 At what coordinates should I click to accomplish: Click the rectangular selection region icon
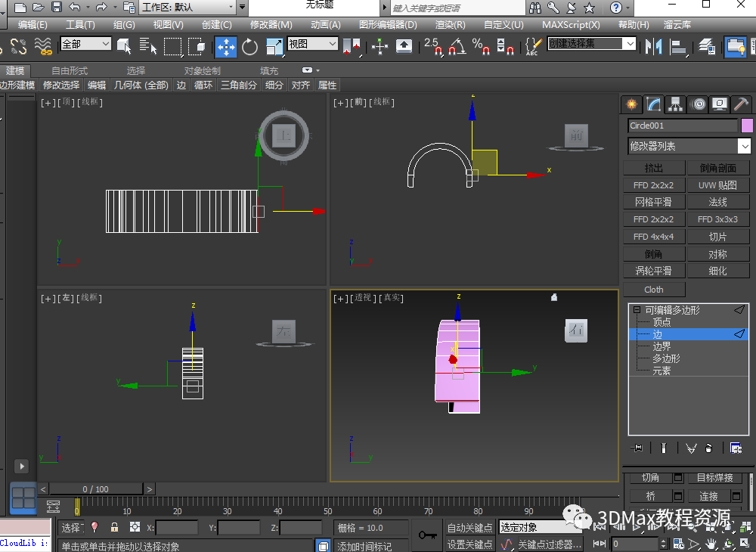point(173,46)
